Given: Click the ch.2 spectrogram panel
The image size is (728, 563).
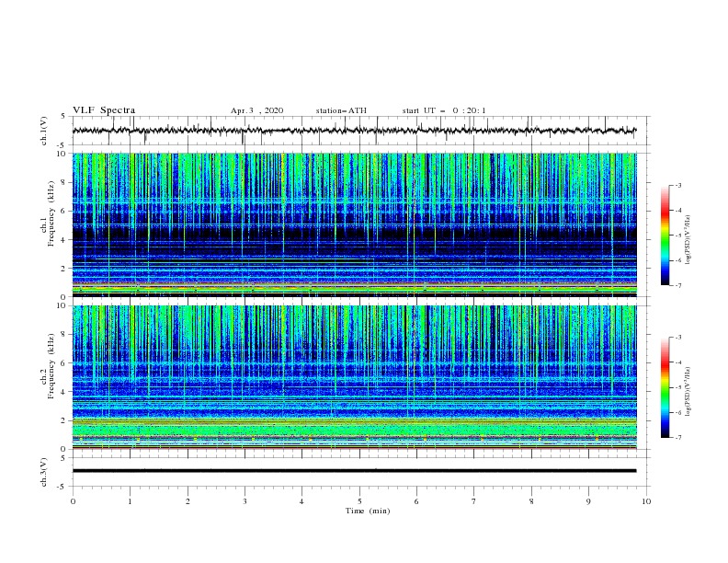Looking at the screenshot, I should 354,377.
